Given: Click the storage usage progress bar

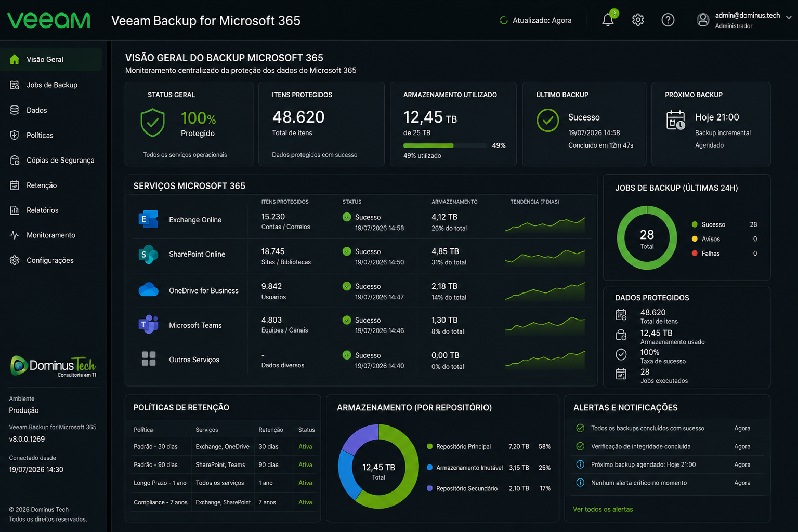Looking at the screenshot, I should coord(444,145).
